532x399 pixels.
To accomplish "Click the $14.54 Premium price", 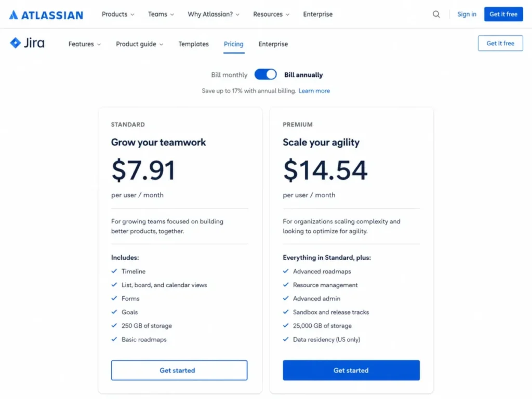I will click(325, 170).
